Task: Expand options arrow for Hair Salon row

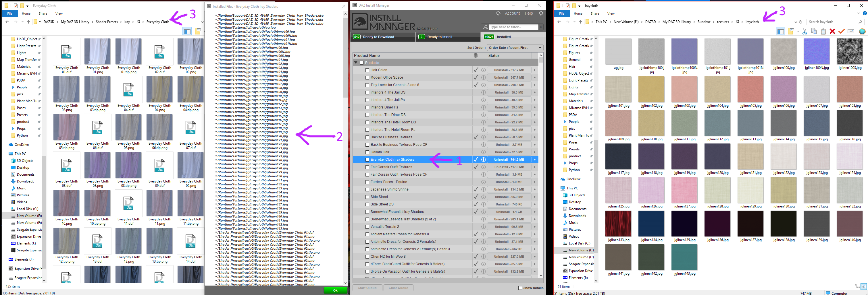Action: pyautogui.click(x=535, y=70)
